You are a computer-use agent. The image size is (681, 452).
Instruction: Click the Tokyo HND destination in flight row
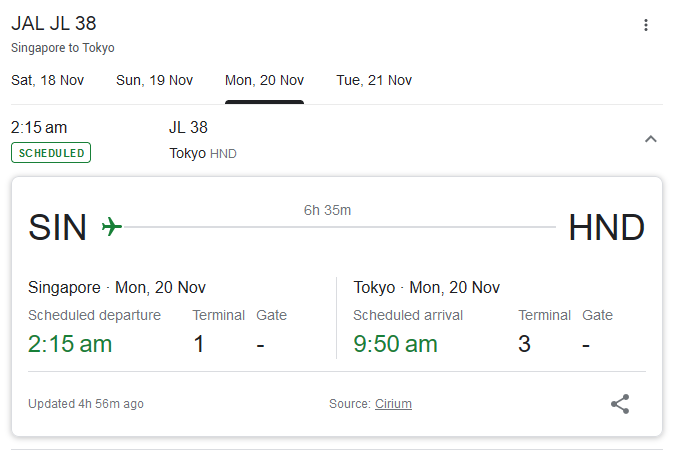[x=203, y=153]
